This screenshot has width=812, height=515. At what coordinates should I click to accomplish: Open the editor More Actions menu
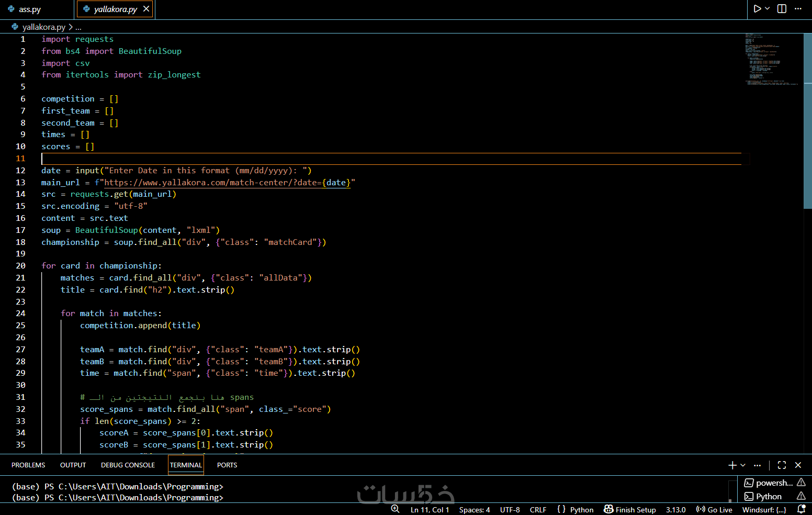pos(798,8)
